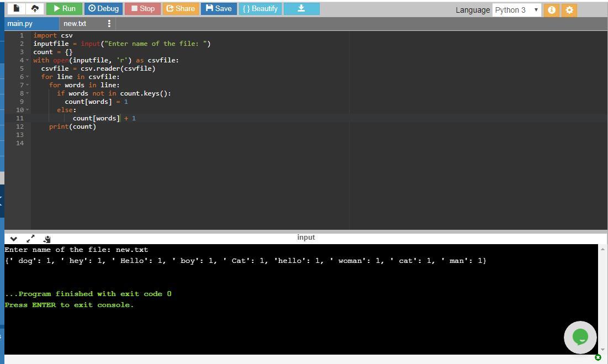The height and width of the screenshot is (364, 608).
Task: Click the 'count[words] + 1' line
Action: click(104, 118)
